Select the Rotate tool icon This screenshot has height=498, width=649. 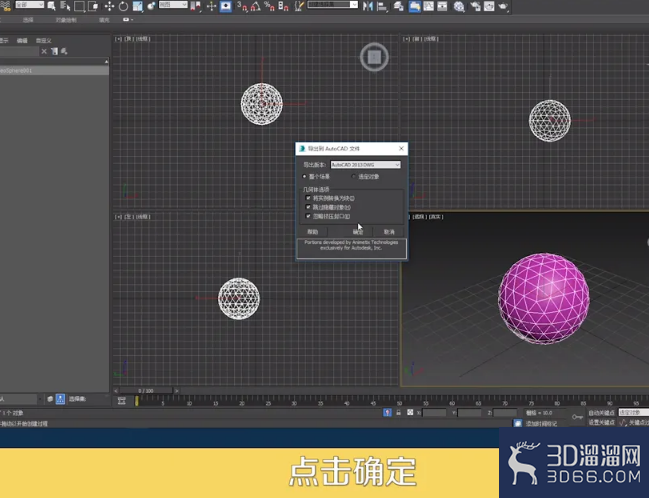123,6
